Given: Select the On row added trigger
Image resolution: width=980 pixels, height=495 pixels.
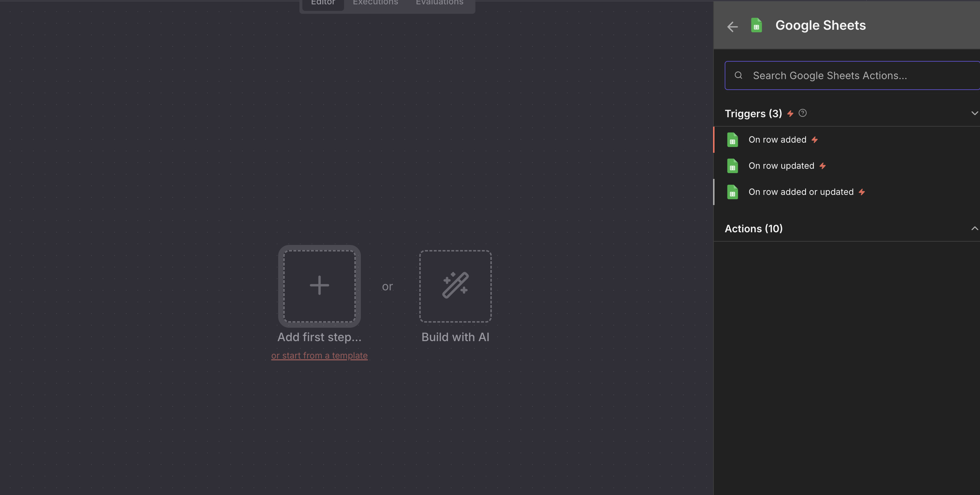Looking at the screenshot, I should [777, 140].
